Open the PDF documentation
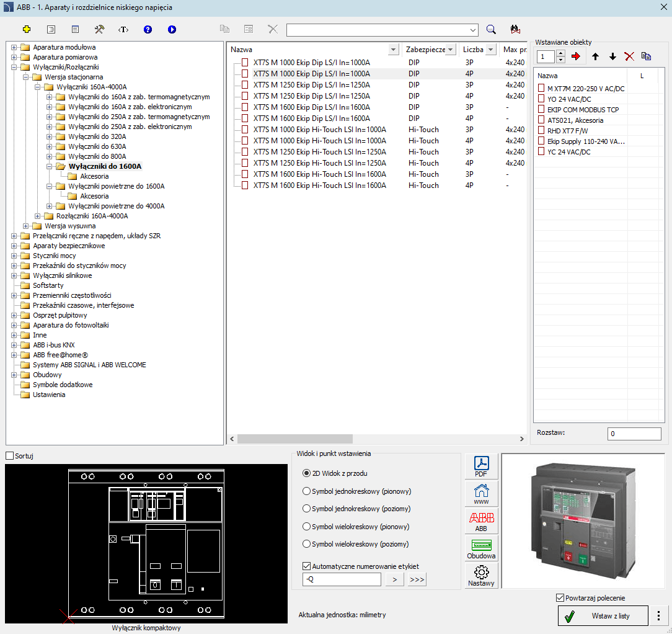Image resolution: width=672 pixels, height=634 pixels. (x=481, y=467)
